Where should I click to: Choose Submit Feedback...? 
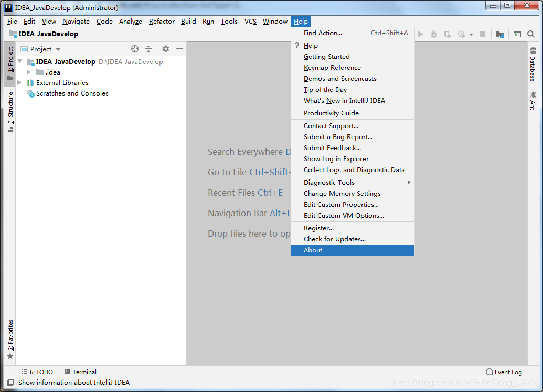[x=353, y=148]
